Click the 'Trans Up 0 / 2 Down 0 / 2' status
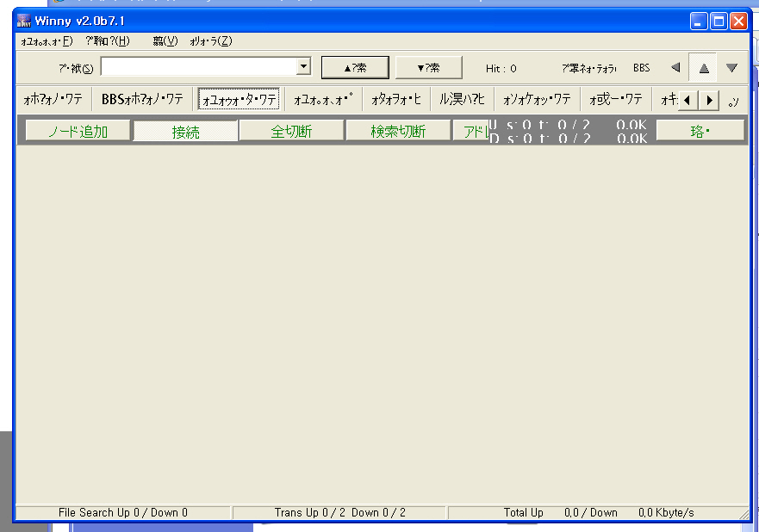The width and height of the screenshot is (759, 532). tap(339, 513)
